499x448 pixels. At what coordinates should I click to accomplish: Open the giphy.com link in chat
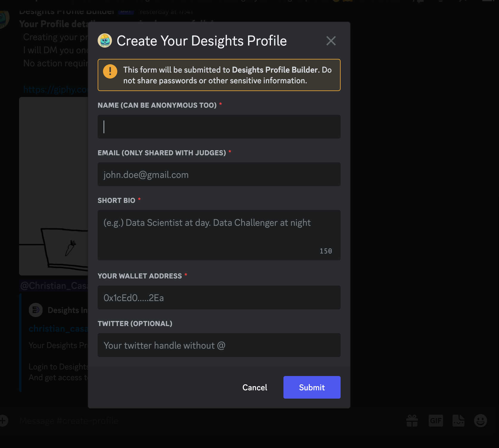pyautogui.click(x=55, y=89)
